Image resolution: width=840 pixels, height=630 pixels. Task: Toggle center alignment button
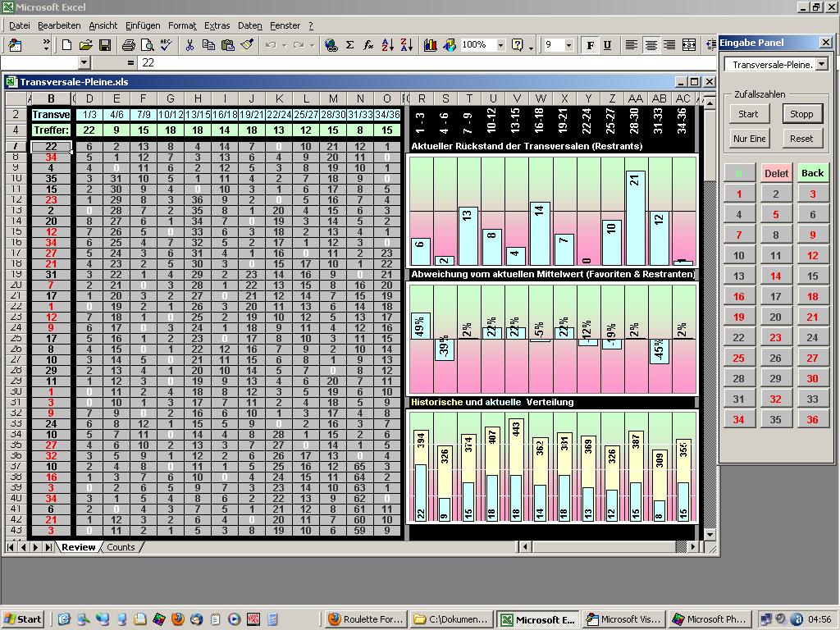tap(651, 45)
